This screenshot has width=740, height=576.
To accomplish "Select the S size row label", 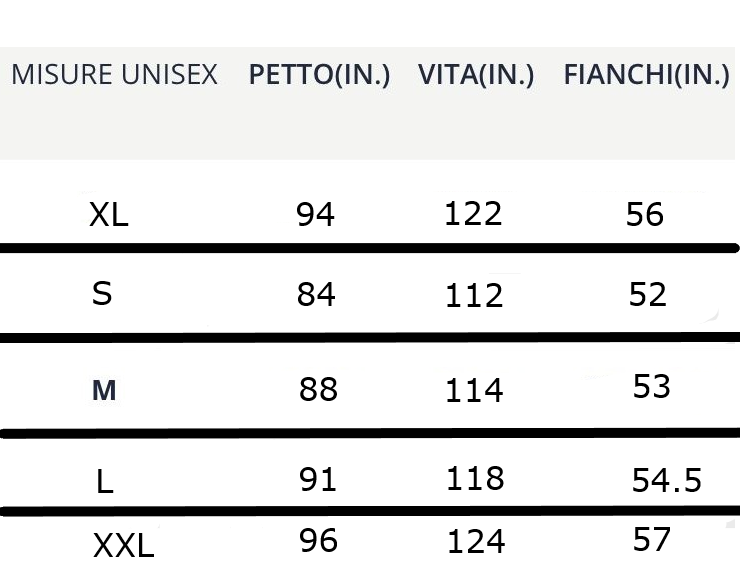I will point(101,294).
